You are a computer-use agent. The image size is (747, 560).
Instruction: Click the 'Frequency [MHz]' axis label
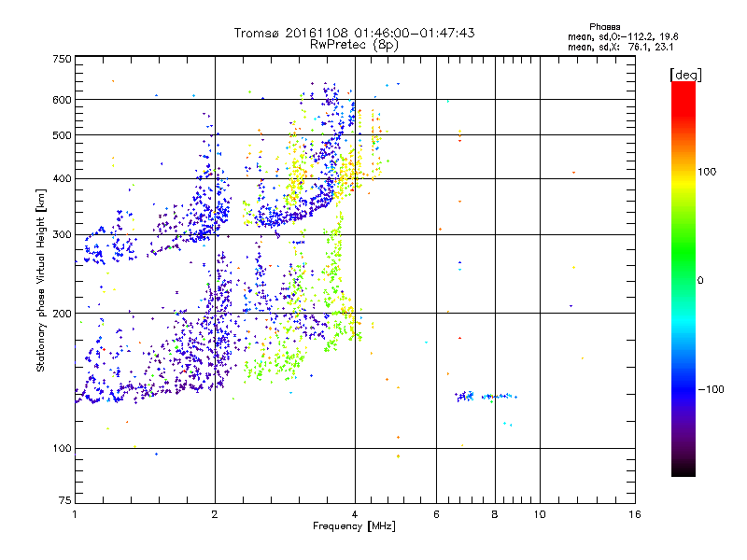[354, 526]
